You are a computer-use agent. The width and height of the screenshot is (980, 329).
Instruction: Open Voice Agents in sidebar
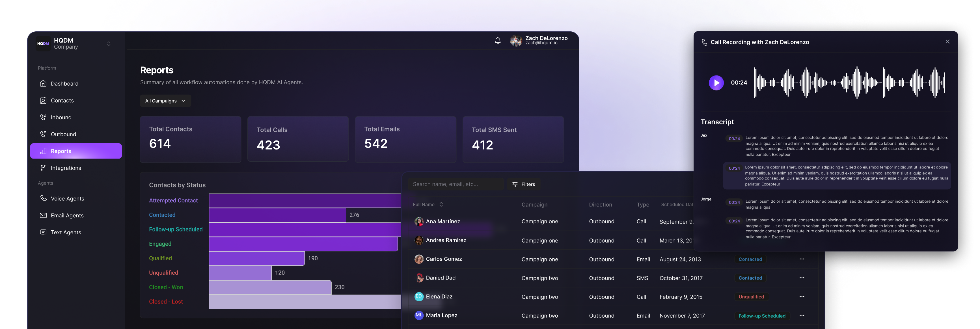click(x=67, y=198)
